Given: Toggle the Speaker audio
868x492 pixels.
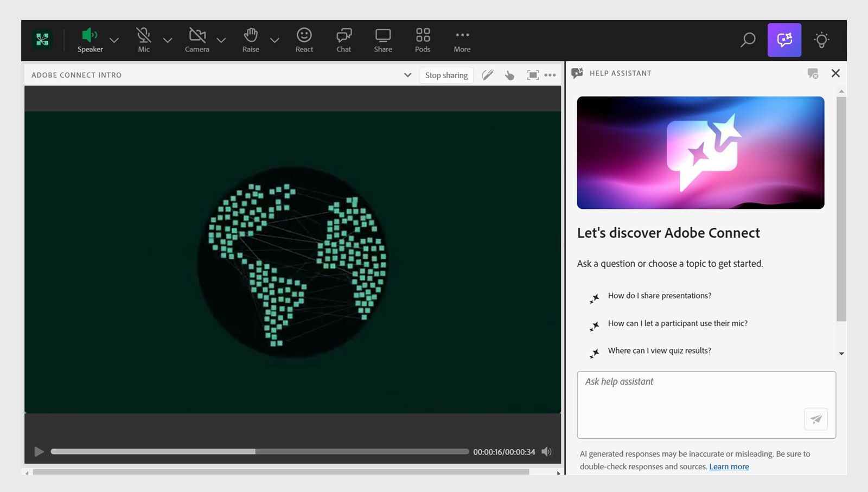Looking at the screenshot, I should pos(90,41).
